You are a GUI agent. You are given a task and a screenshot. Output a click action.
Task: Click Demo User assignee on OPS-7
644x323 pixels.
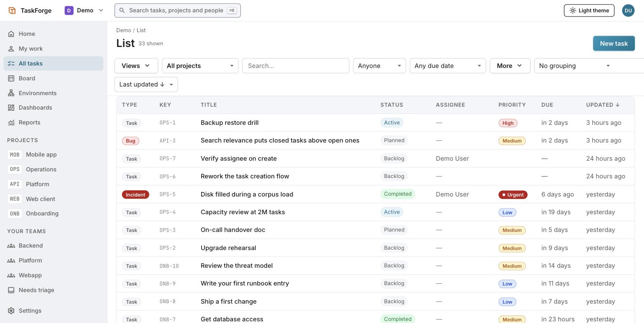pos(452,159)
